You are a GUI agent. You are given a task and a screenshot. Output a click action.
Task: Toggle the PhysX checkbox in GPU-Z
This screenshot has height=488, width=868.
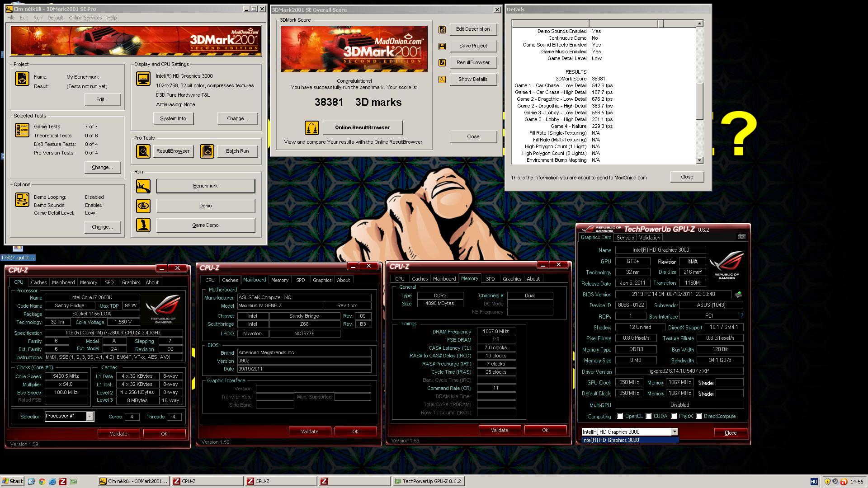point(674,416)
